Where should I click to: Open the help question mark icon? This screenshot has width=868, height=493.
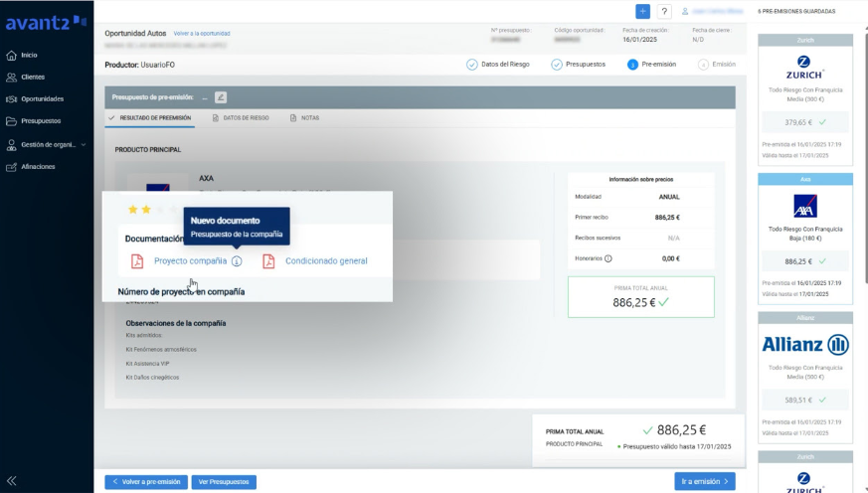coord(664,11)
